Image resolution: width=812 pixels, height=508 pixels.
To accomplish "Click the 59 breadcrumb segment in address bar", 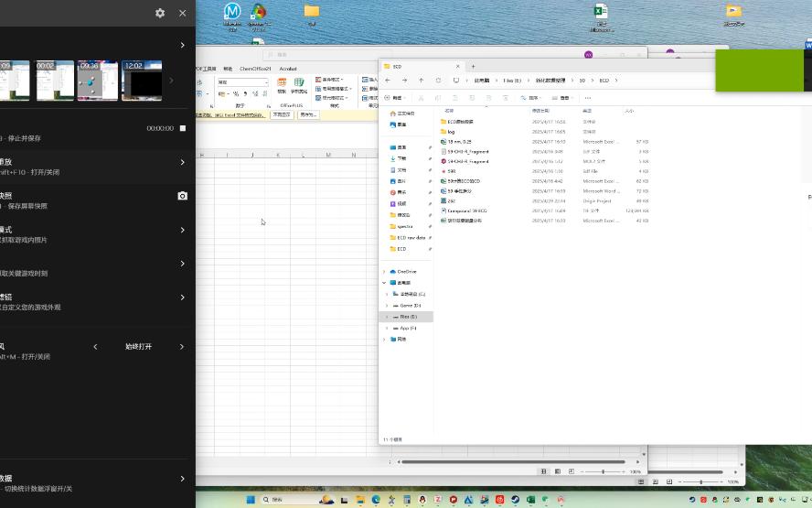I will 582,81.
